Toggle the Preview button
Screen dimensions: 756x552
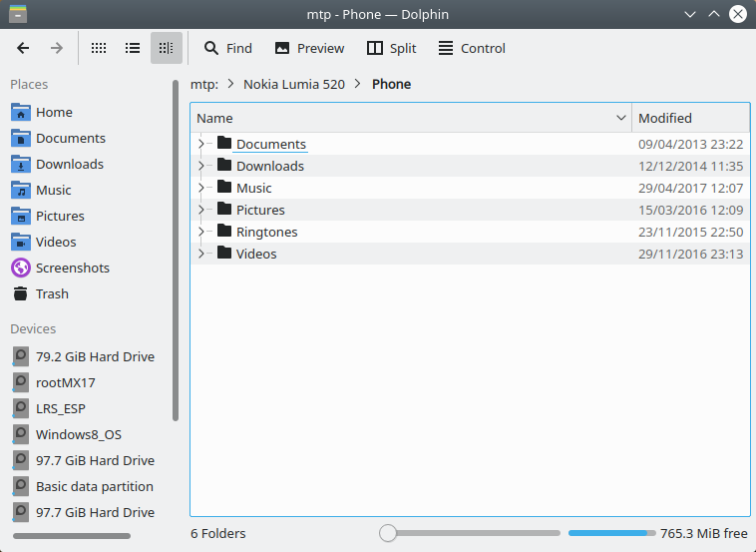click(309, 48)
